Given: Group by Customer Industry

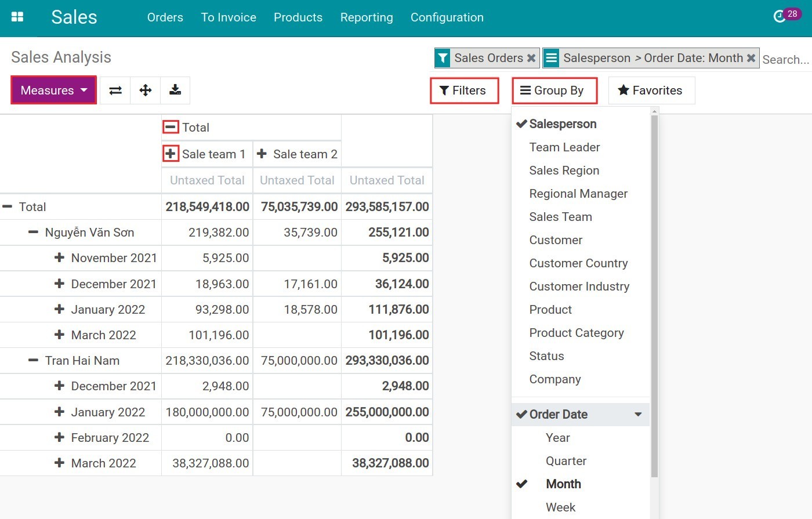Looking at the screenshot, I should [x=581, y=286].
